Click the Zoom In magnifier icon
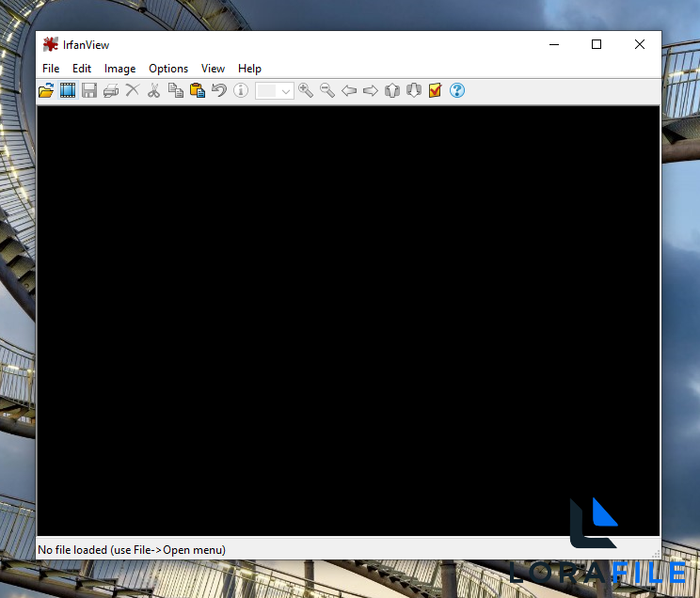The width and height of the screenshot is (700, 598). point(306,90)
